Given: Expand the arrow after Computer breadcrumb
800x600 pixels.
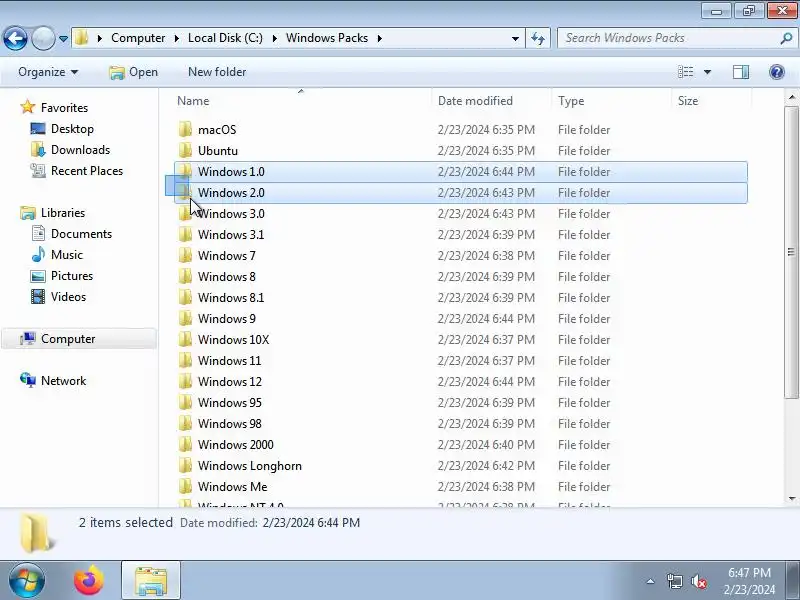Looking at the screenshot, I should tap(177, 38).
